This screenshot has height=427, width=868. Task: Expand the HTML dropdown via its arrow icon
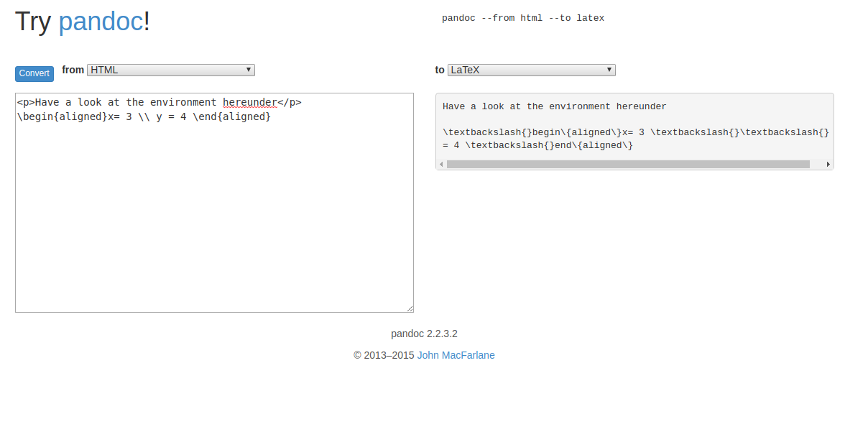pos(249,70)
